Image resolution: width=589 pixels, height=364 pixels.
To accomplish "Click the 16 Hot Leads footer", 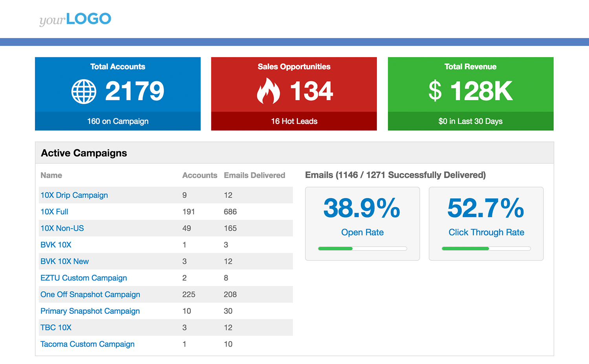I will pos(294,121).
